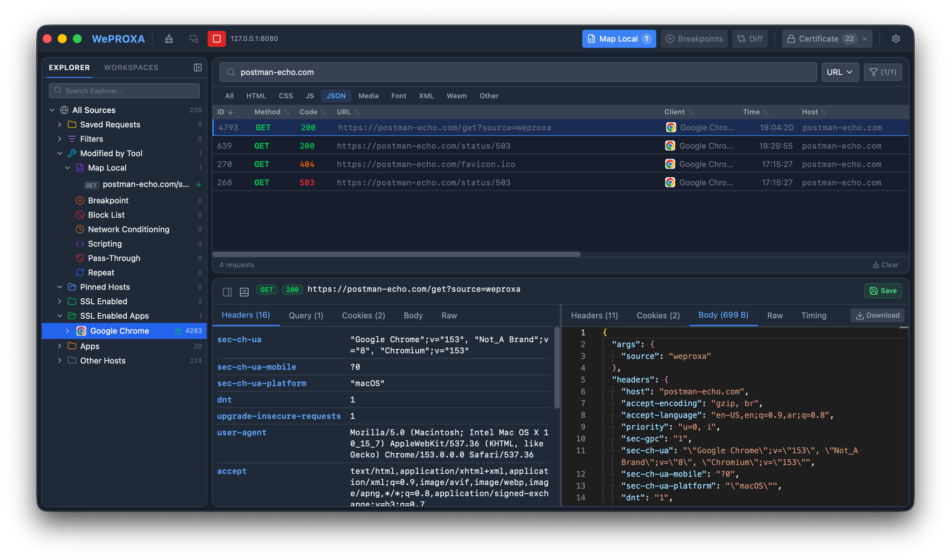
Task: Switch to the WORKSPACES tab
Action: pos(131,67)
